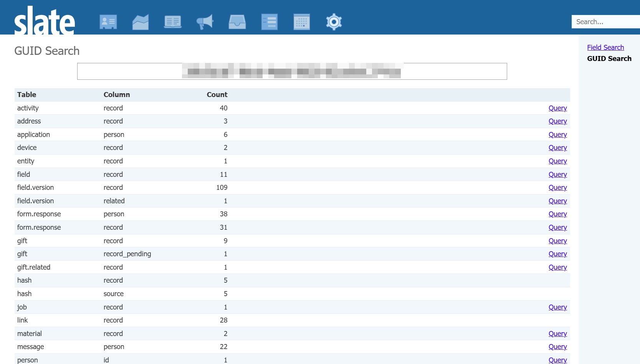
Task: Click the top-right Search box
Action: pyautogui.click(x=605, y=22)
